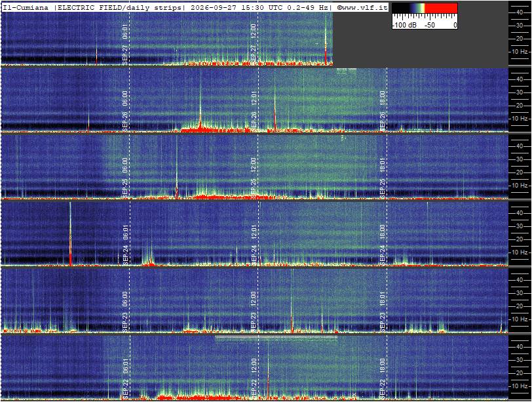
Task: Click the SEP-22 06:01 time marker
Action: click(x=125, y=378)
